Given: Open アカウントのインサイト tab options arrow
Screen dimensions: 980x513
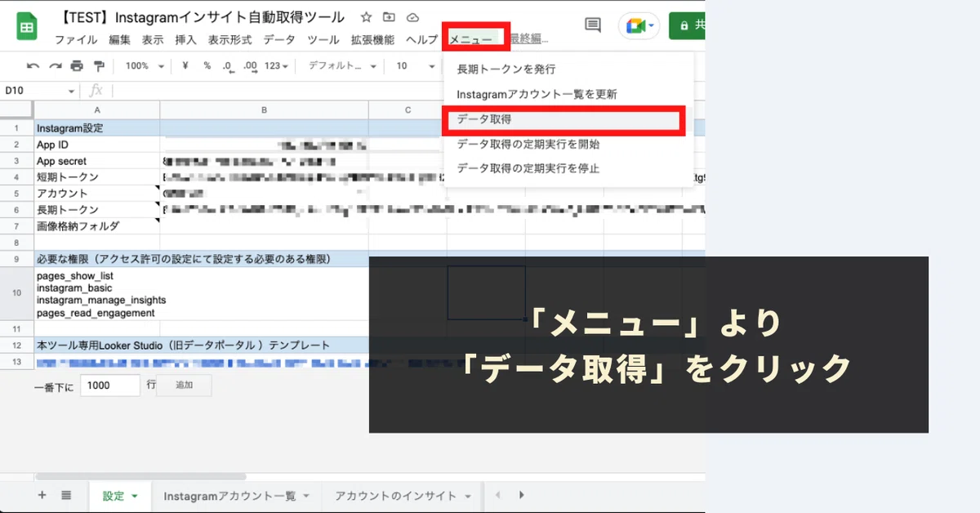Looking at the screenshot, I should 468,496.
